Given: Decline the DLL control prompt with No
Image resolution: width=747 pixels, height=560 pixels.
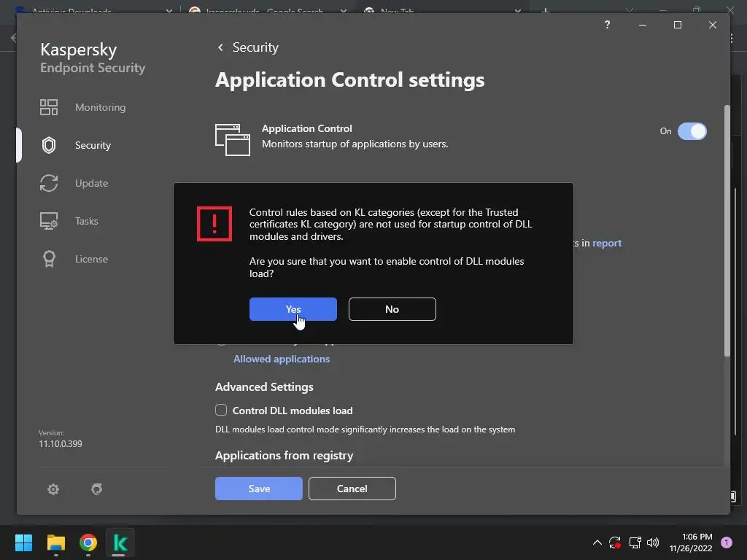Looking at the screenshot, I should (392, 309).
